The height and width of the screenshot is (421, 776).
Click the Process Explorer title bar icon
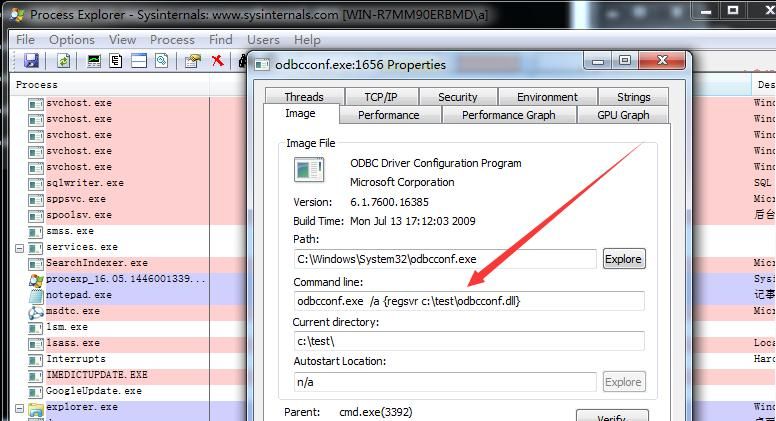tap(17, 14)
